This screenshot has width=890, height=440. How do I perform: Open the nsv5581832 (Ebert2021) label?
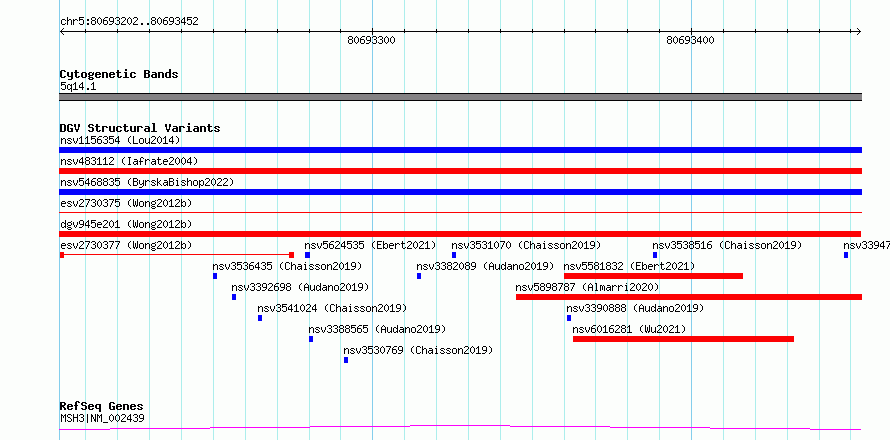(629, 266)
